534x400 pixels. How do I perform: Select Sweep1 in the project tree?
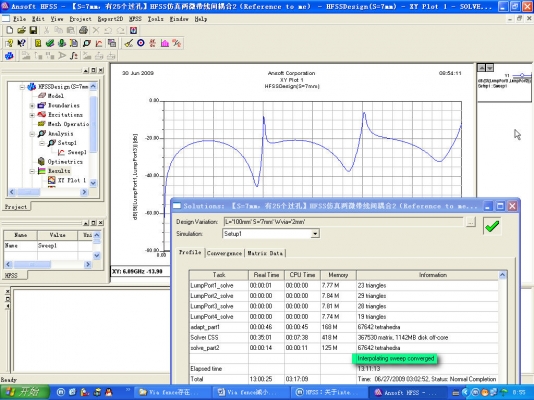(77, 152)
